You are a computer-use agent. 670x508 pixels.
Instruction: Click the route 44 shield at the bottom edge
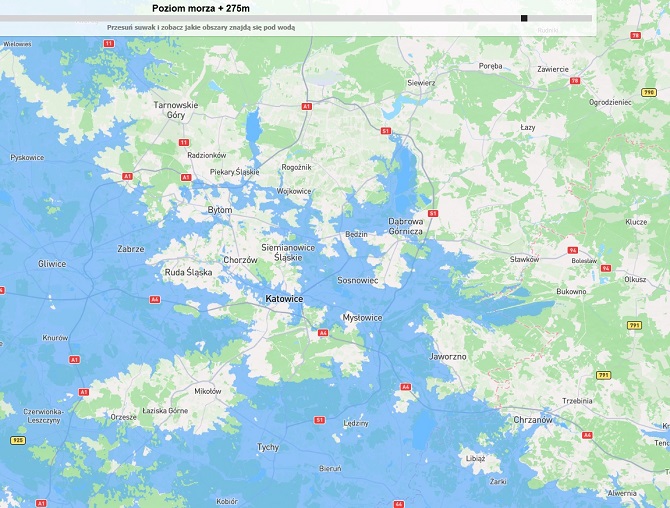click(x=398, y=503)
